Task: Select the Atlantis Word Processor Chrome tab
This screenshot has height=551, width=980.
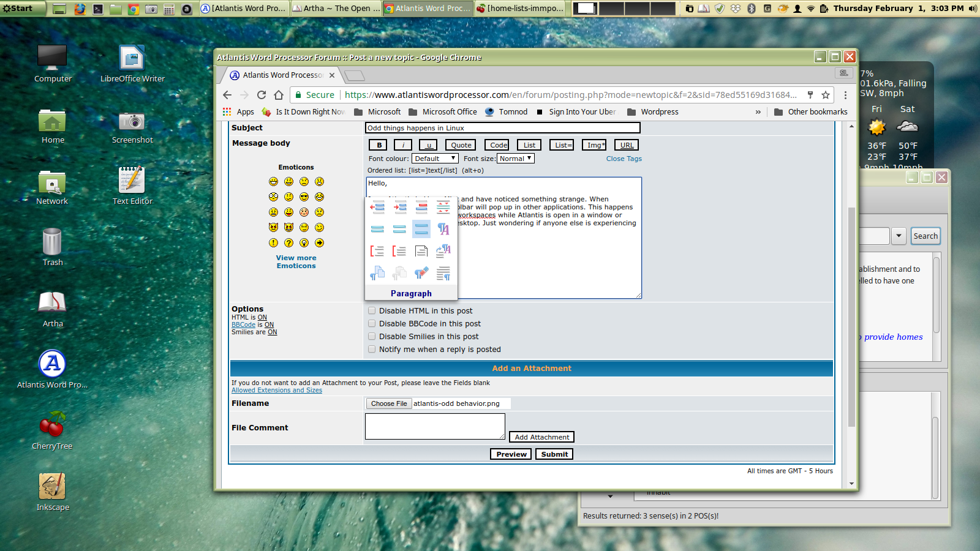Action: point(282,75)
